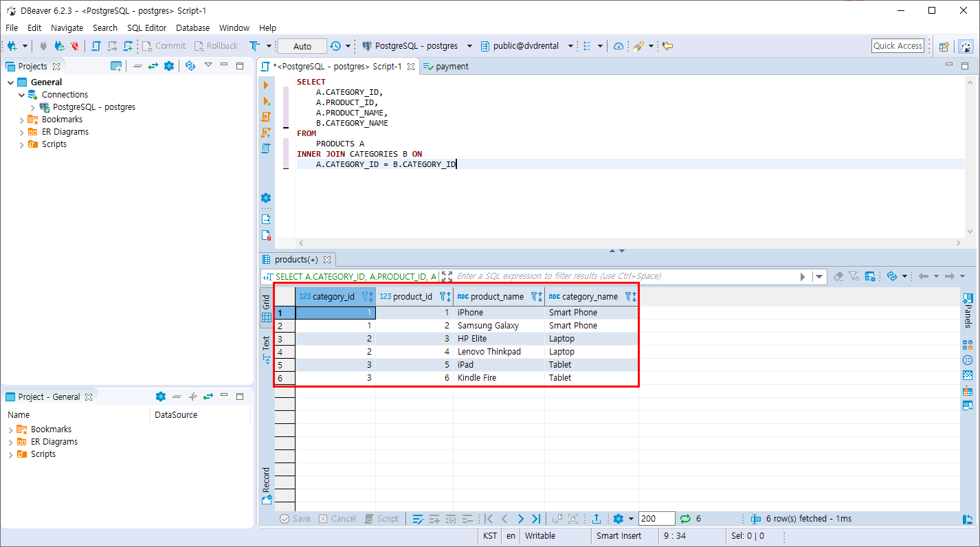Click Script button in results toolbar

[x=381, y=519]
